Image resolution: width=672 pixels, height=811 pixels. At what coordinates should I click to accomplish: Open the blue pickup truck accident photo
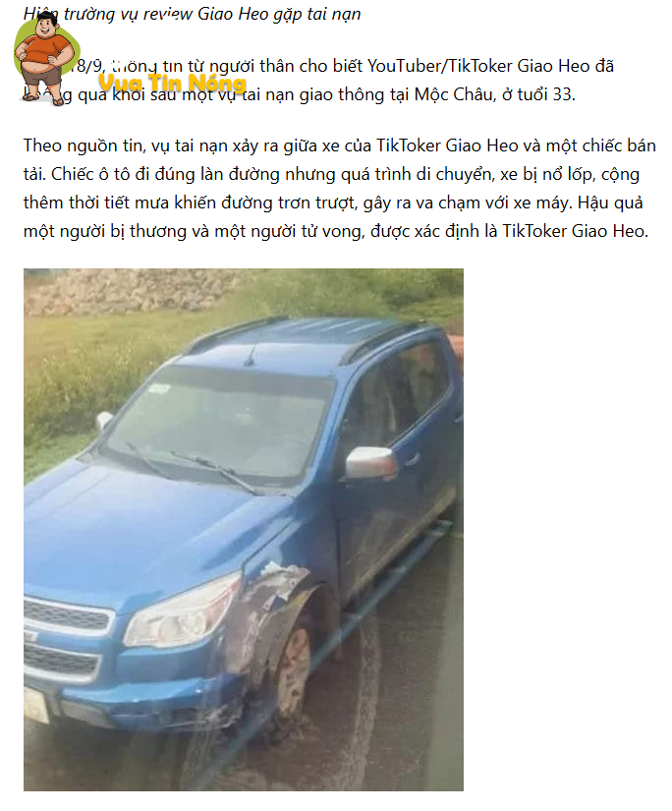click(244, 529)
